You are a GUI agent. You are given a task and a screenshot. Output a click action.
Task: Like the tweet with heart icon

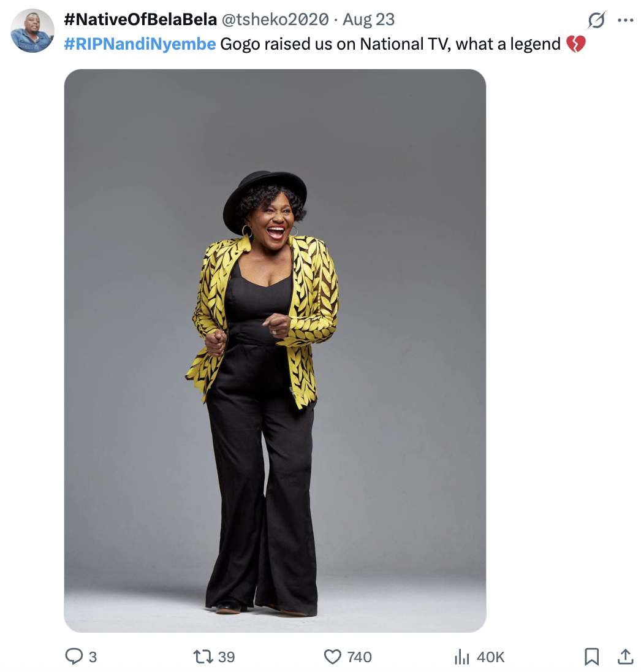tap(332, 657)
